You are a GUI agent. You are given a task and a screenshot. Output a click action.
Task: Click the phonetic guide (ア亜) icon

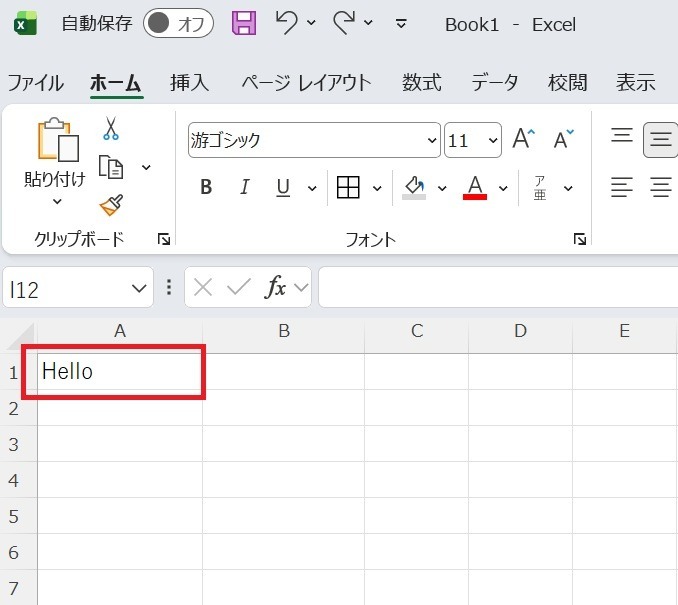point(540,188)
